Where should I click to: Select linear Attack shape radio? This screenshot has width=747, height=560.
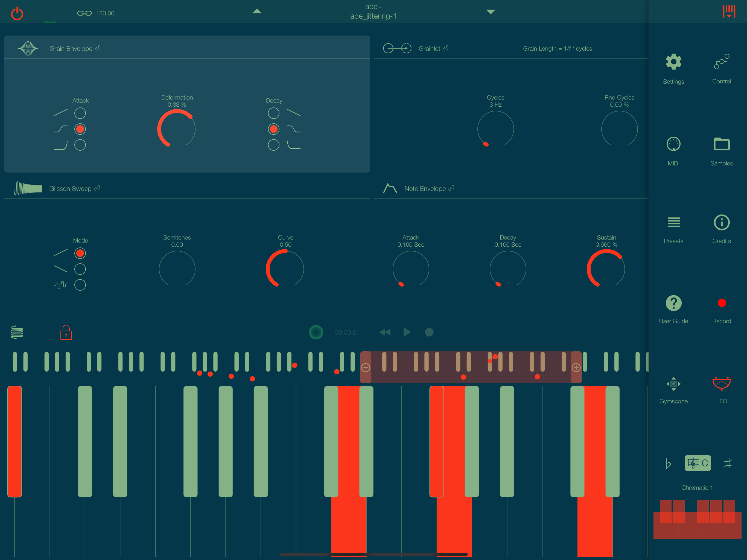tap(80, 113)
